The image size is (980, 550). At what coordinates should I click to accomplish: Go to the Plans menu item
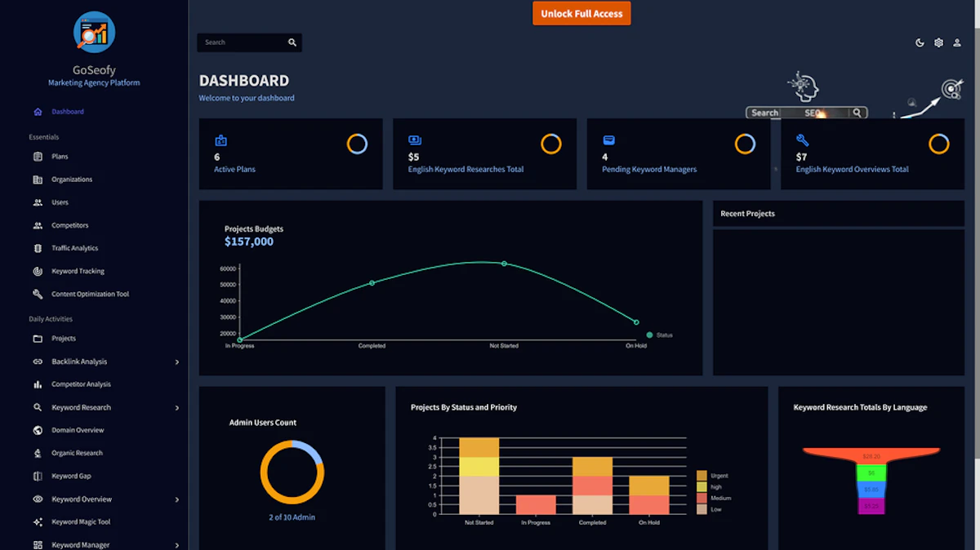60,157
